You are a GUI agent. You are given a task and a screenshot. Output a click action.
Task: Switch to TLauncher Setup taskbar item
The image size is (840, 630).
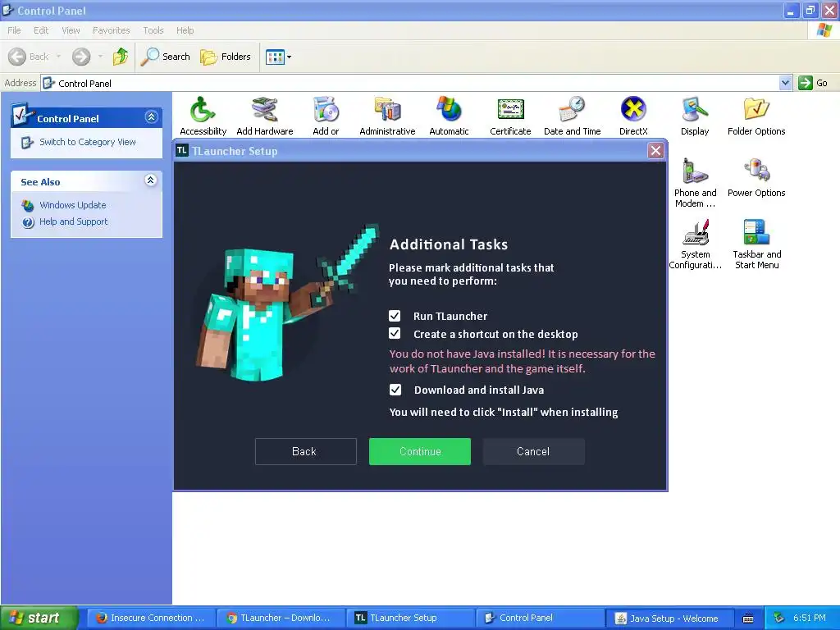click(x=410, y=618)
